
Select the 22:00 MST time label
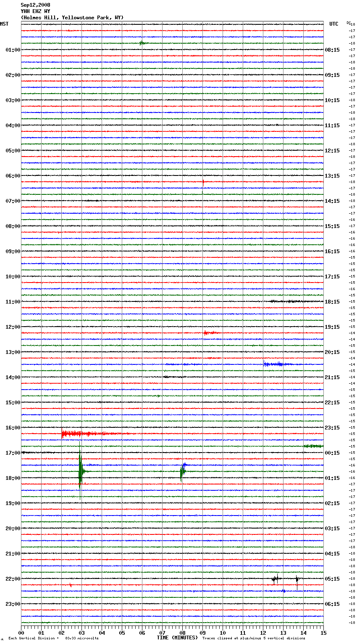pos(13,579)
